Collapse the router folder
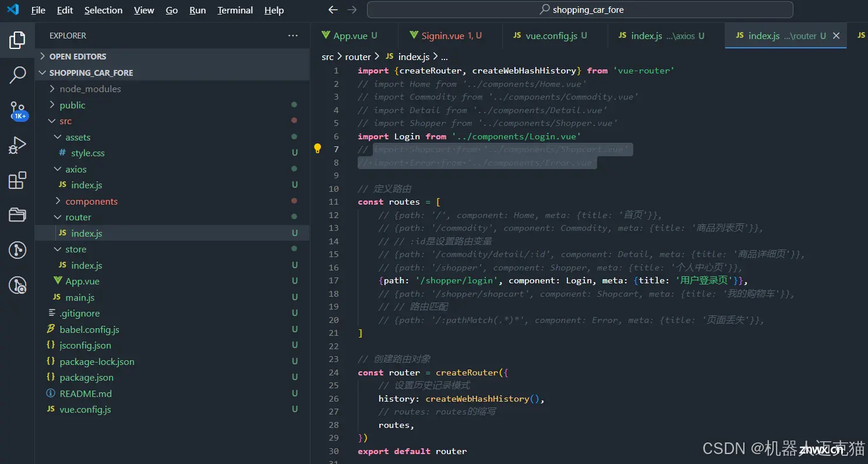This screenshot has height=464, width=868. tap(172, 217)
